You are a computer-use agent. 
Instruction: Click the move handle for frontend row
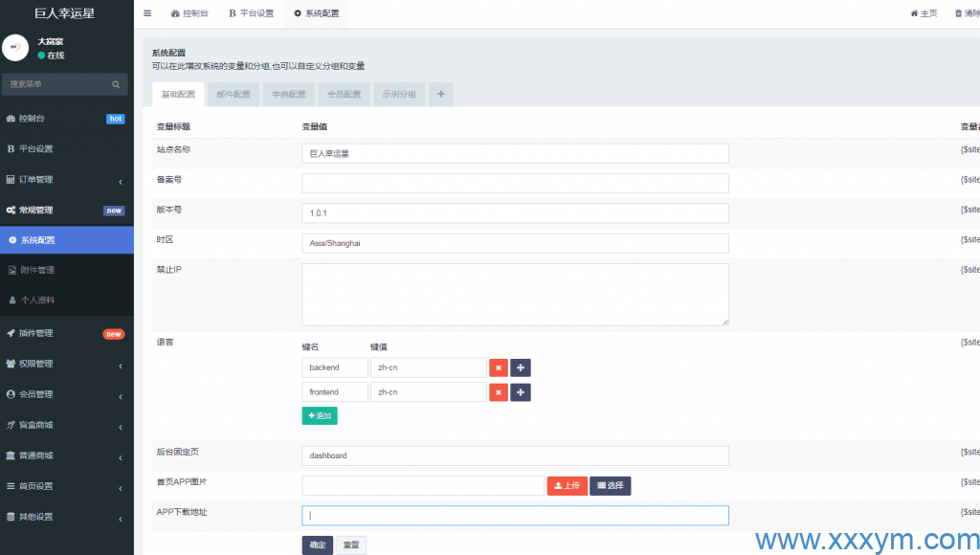[x=521, y=392]
